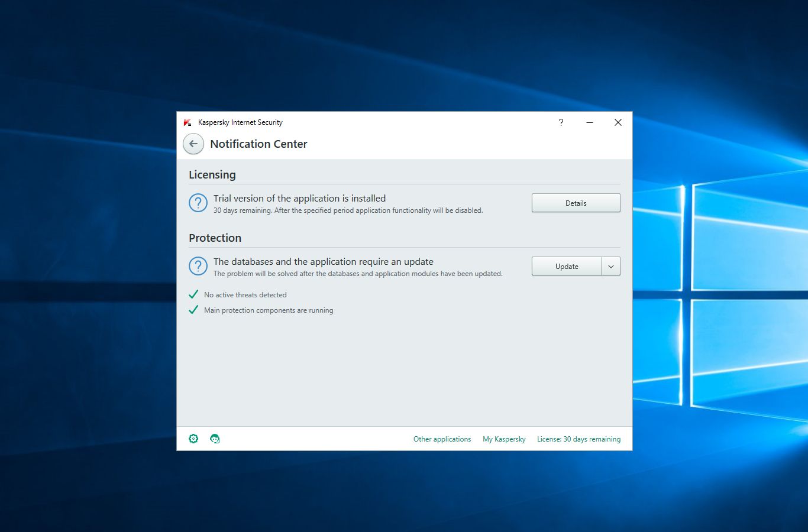This screenshot has height=532, width=808.
Task: Click 'No active threats detected' text
Action: tap(245, 295)
